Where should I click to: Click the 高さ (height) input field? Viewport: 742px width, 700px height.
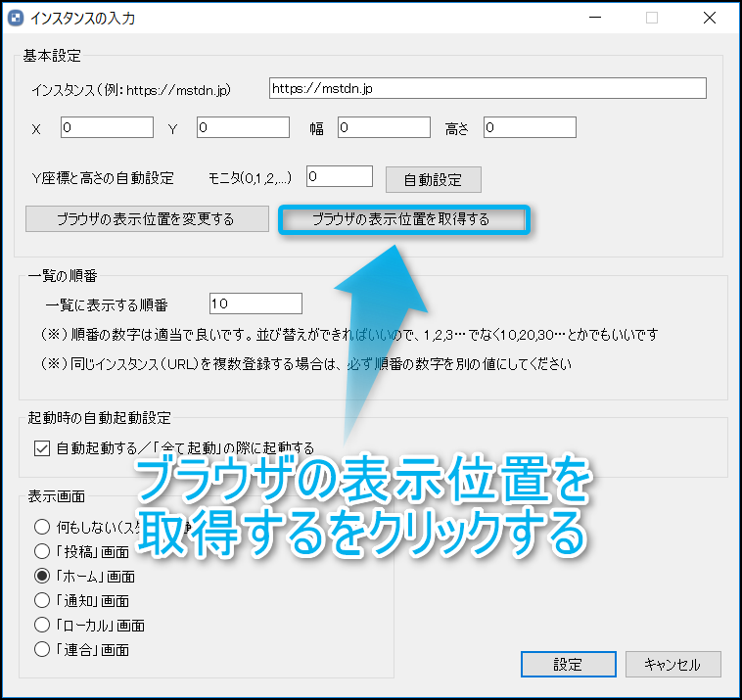coord(529,127)
